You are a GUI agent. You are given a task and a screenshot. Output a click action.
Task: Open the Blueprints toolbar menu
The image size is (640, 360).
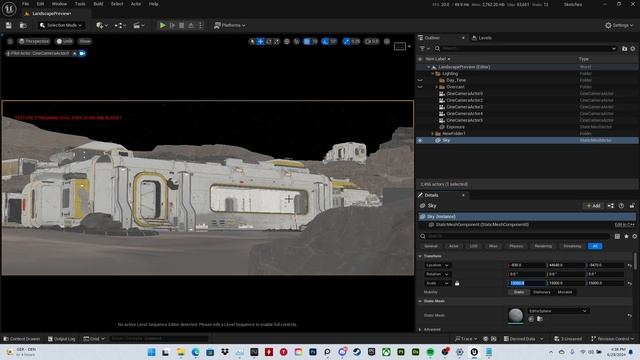click(x=120, y=25)
